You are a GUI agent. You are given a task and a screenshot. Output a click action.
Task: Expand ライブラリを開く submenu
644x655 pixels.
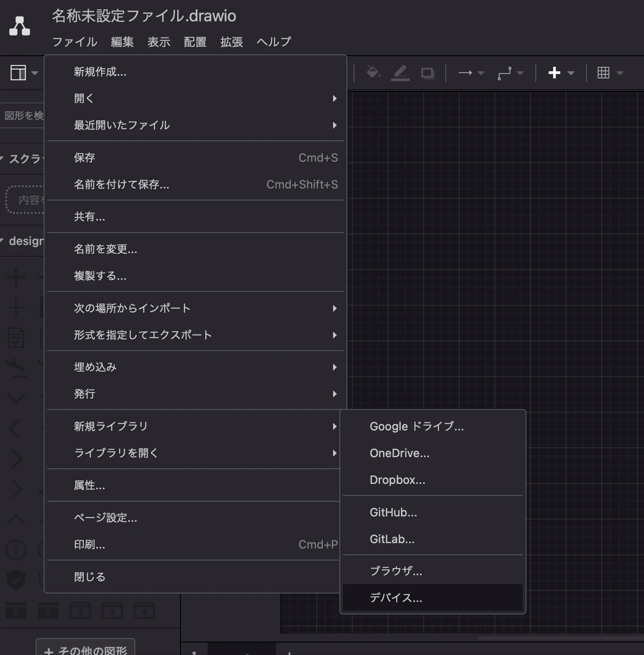coord(194,453)
